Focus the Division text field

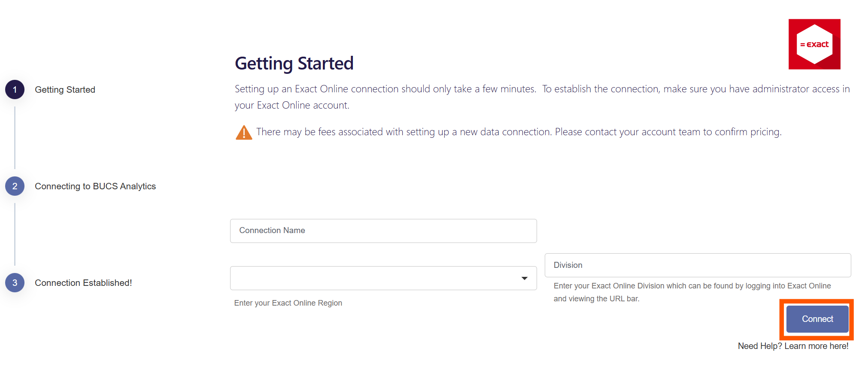tap(698, 265)
